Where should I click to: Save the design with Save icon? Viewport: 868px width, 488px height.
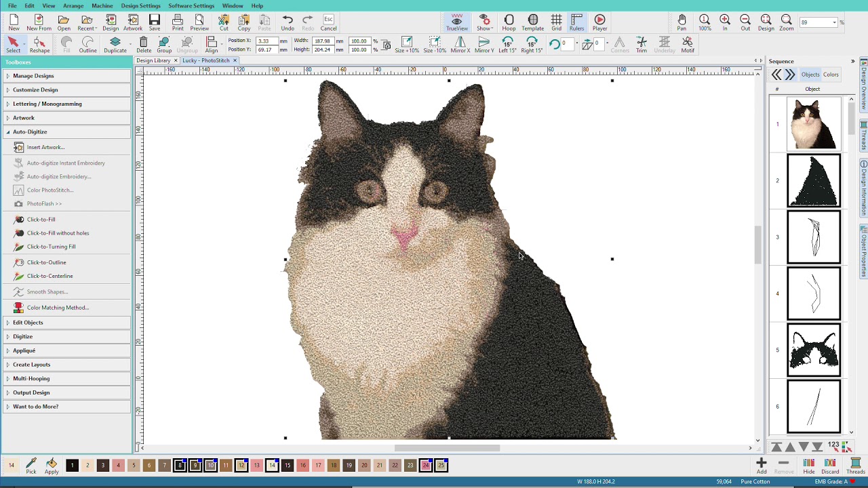click(155, 23)
